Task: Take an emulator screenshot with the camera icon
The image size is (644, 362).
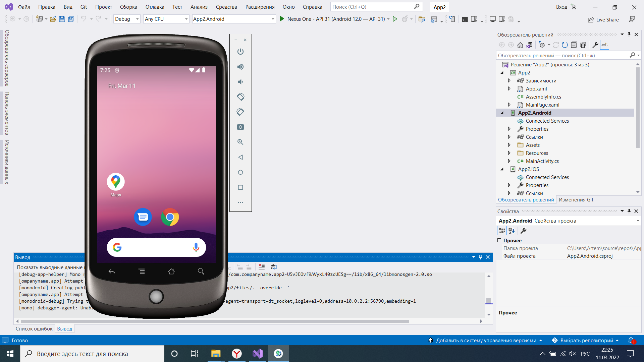Action: pos(240,127)
